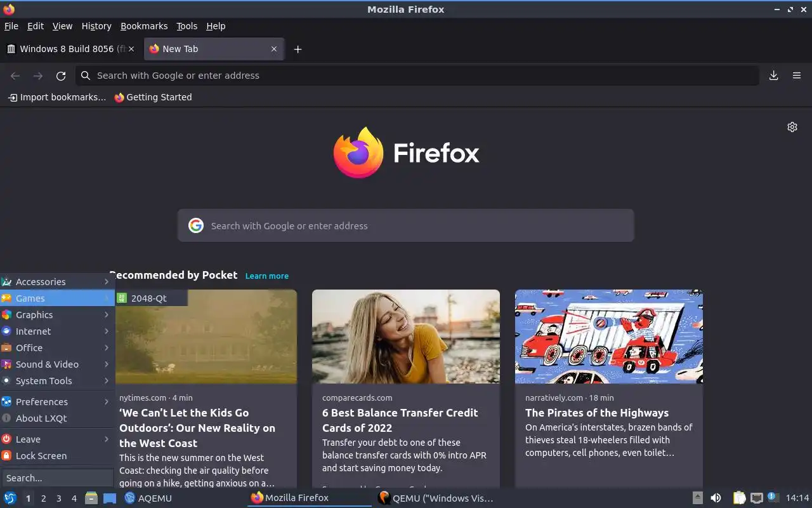Screen dimensions: 812x508
Task: Click the Mozilla Firefox taskbar button
Action: tap(309, 498)
